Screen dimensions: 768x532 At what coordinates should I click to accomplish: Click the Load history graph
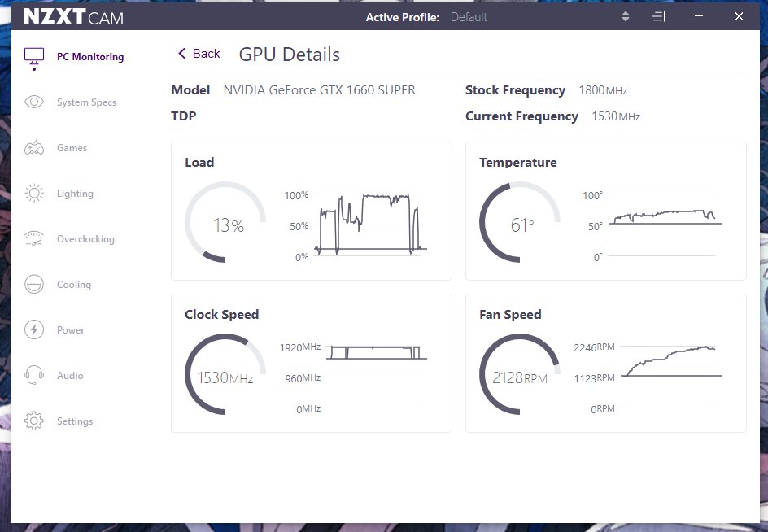[x=370, y=225]
